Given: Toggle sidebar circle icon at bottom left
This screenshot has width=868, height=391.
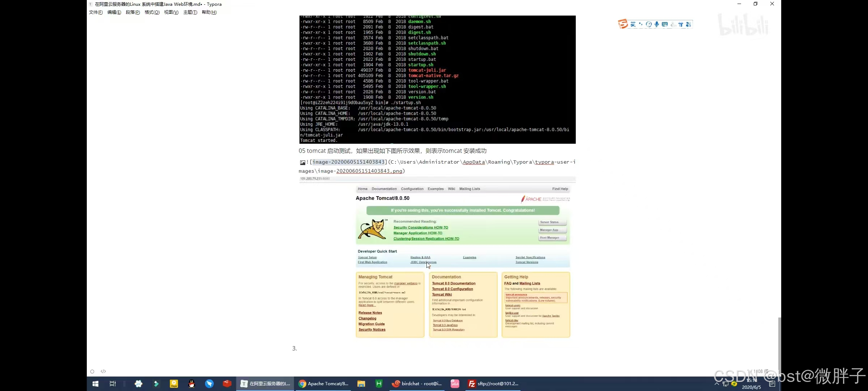Looking at the screenshot, I should [92, 371].
